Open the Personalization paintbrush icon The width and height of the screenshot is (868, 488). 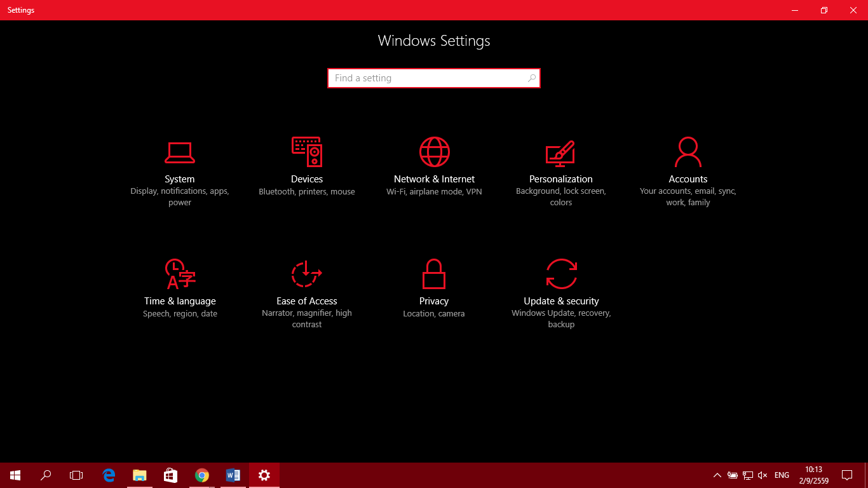560,152
